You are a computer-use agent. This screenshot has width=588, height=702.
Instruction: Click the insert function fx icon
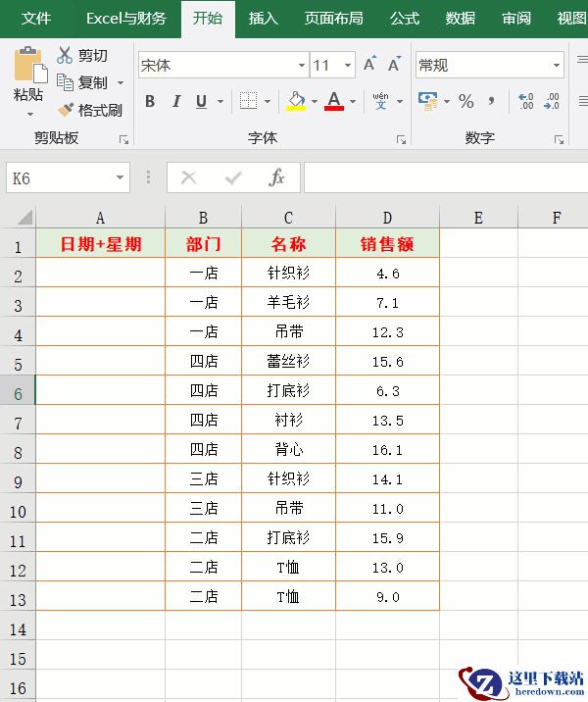(x=277, y=177)
